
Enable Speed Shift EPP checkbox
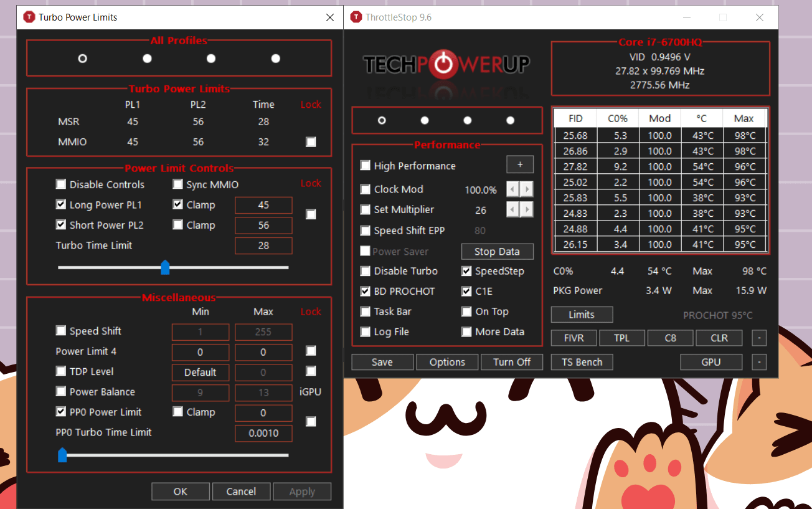366,231
